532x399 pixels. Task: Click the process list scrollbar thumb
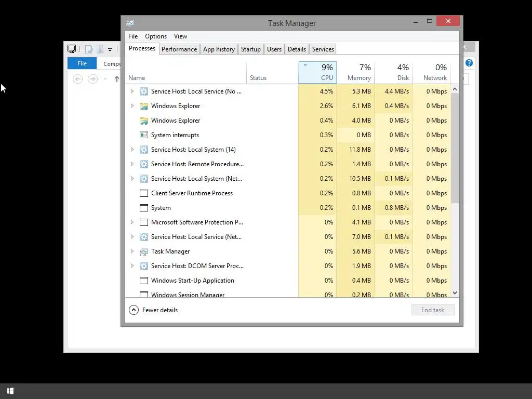tap(455, 148)
